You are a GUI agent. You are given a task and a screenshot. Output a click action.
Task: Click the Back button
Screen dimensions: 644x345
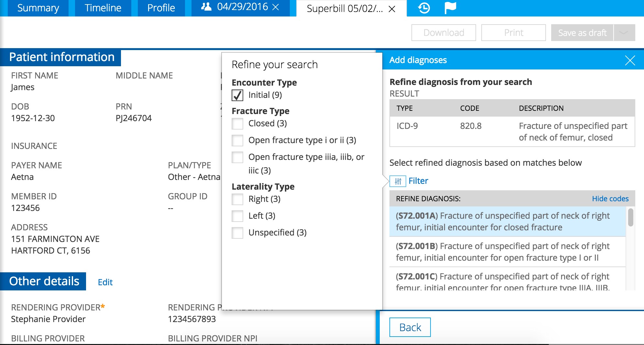[x=410, y=327]
